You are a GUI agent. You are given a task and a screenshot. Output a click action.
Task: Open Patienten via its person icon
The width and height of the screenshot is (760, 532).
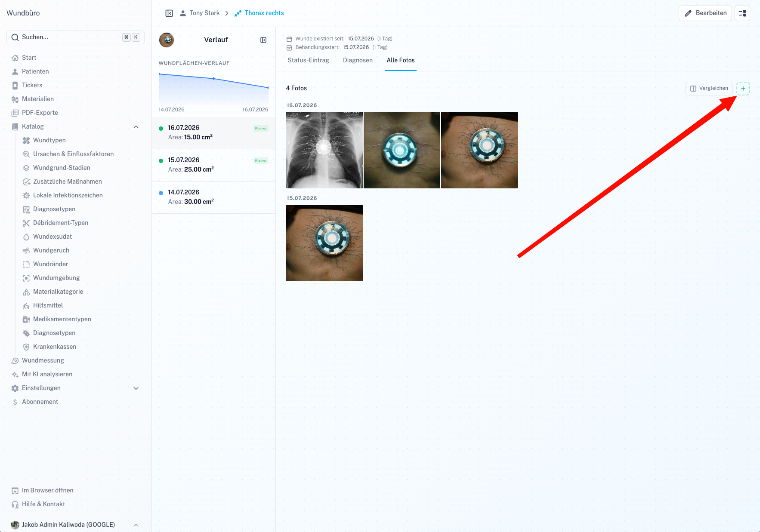(x=15, y=71)
